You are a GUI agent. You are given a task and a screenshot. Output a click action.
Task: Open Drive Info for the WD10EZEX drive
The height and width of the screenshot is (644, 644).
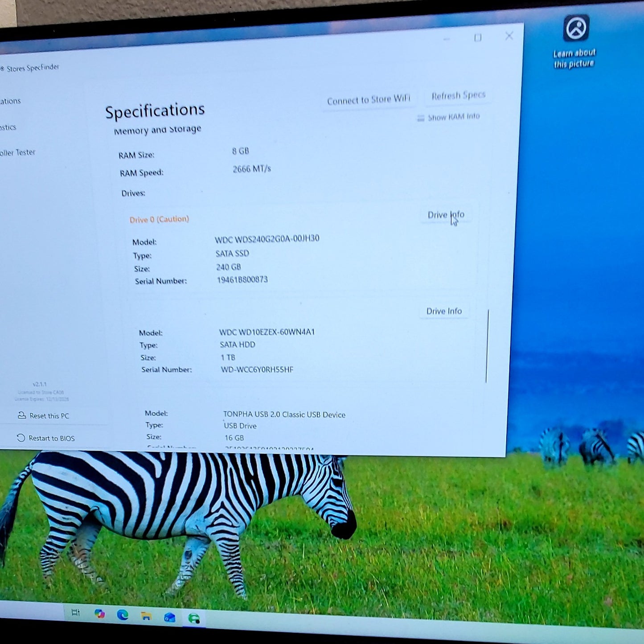pyautogui.click(x=444, y=311)
